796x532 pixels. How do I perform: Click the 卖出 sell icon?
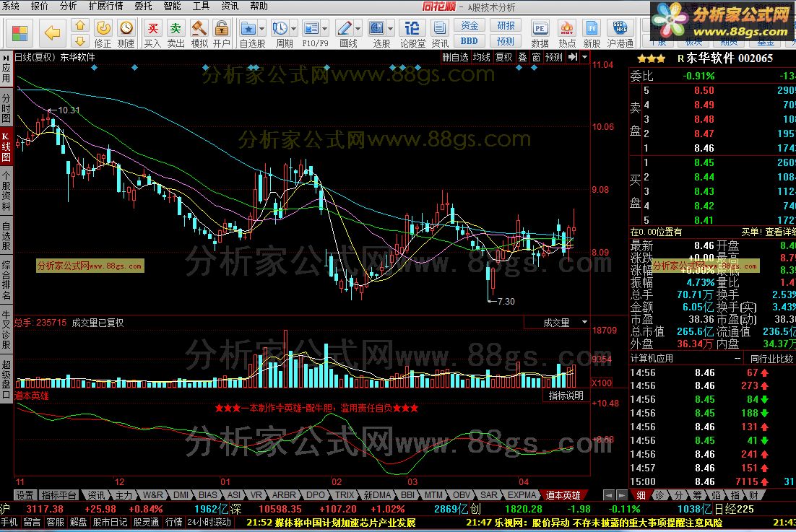tap(176, 33)
